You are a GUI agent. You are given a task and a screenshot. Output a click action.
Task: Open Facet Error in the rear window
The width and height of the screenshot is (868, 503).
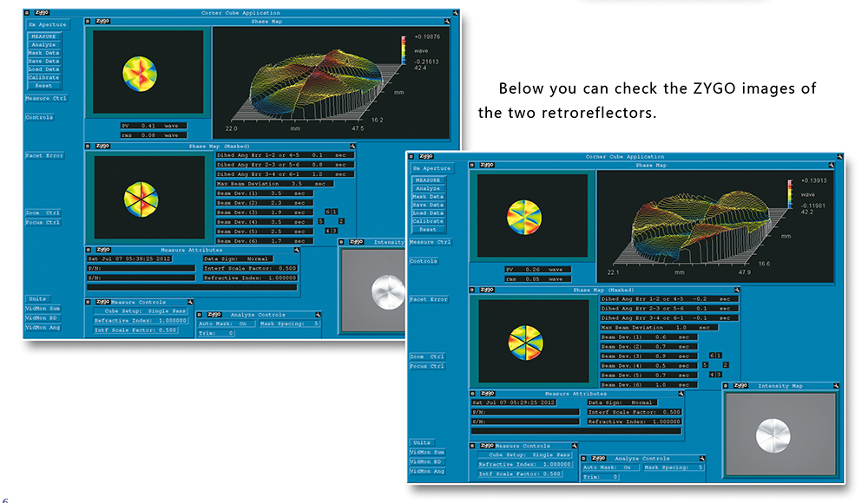tap(43, 155)
